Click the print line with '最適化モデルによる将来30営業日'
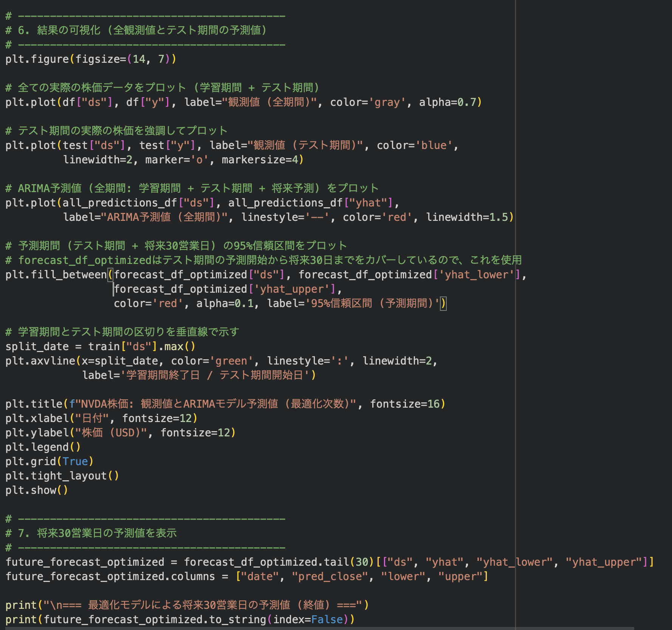The image size is (672, 630). pyautogui.click(x=187, y=605)
